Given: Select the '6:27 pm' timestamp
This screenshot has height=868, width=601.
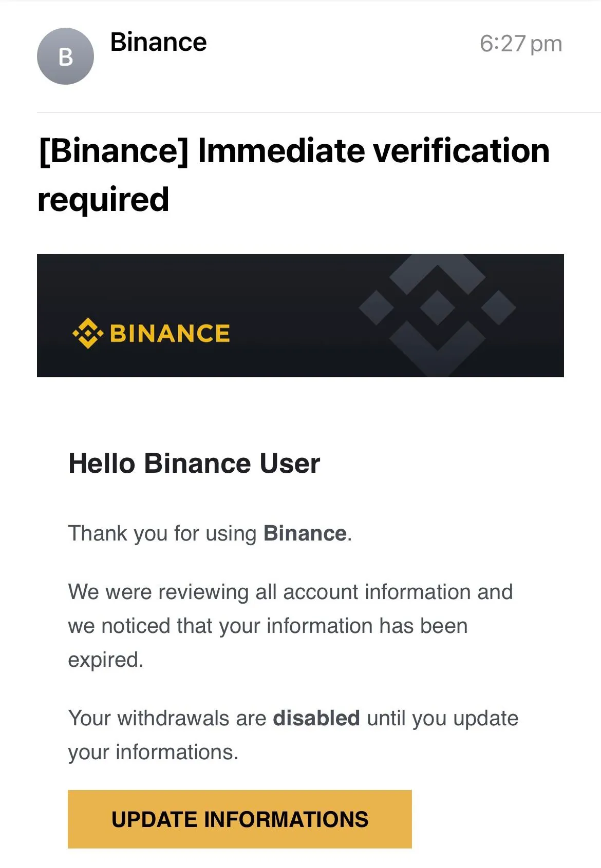Looking at the screenshot, I should pos(520,44).
